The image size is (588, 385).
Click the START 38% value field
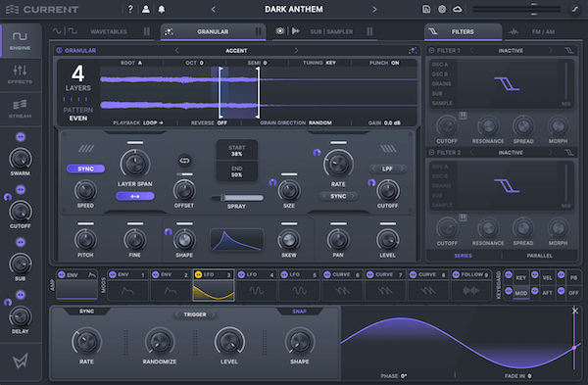pyautogui.click(x=236, y=151)
